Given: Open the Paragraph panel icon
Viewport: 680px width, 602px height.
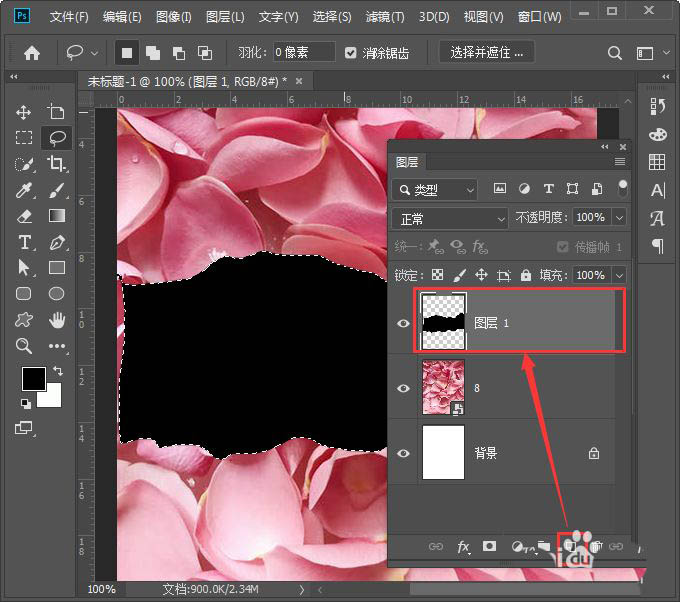Looking at the screenshot, I should click(658, 246).
